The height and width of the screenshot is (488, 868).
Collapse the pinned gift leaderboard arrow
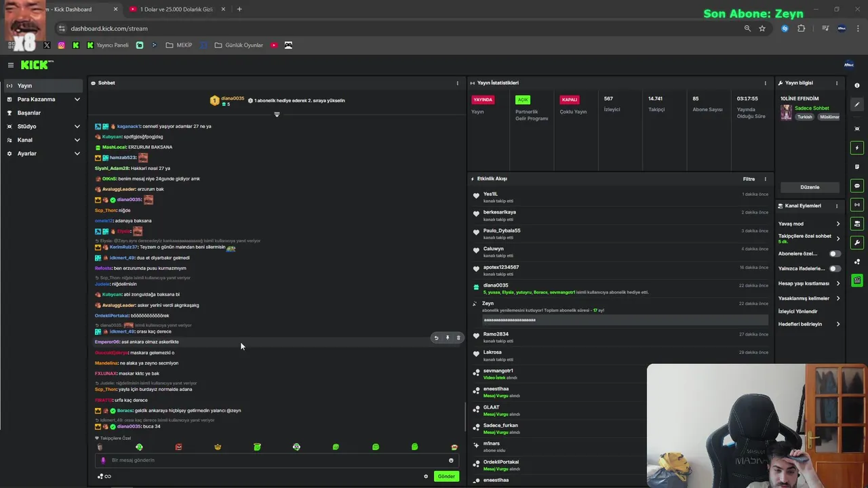277,114
